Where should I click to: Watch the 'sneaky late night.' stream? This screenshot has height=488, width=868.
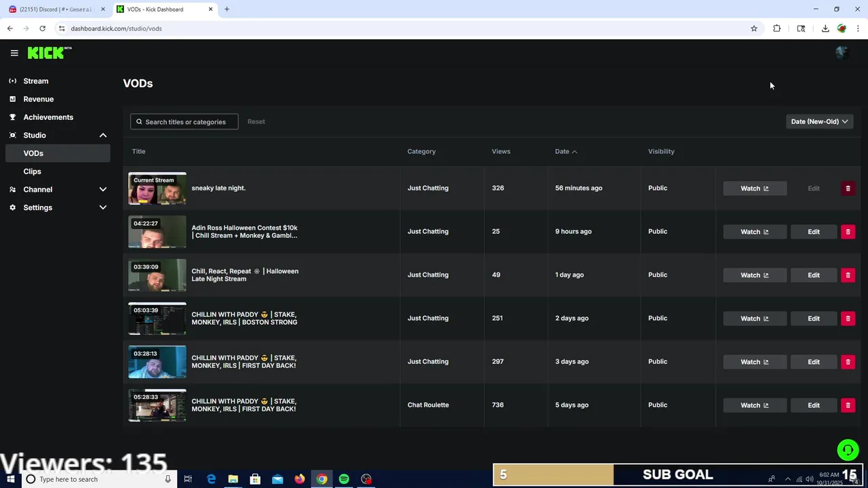coord(755,188)
